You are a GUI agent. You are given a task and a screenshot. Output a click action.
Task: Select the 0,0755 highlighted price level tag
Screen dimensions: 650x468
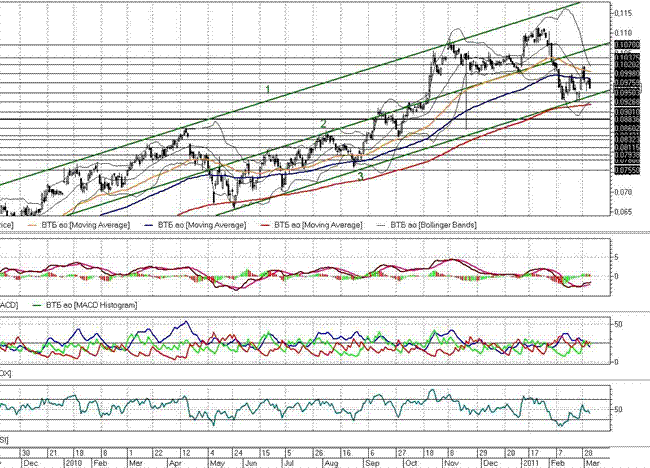point(627,170)
